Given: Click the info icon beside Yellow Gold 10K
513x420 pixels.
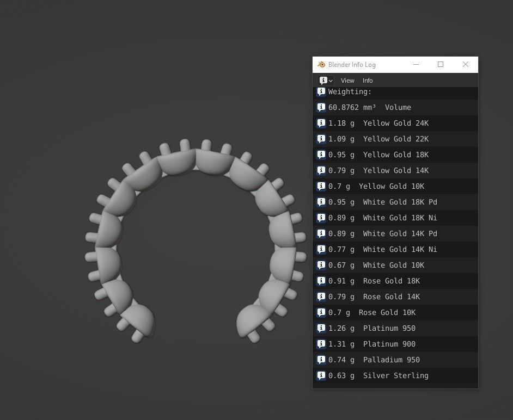Looking at the screenshot, I should [x=321, y=186].
